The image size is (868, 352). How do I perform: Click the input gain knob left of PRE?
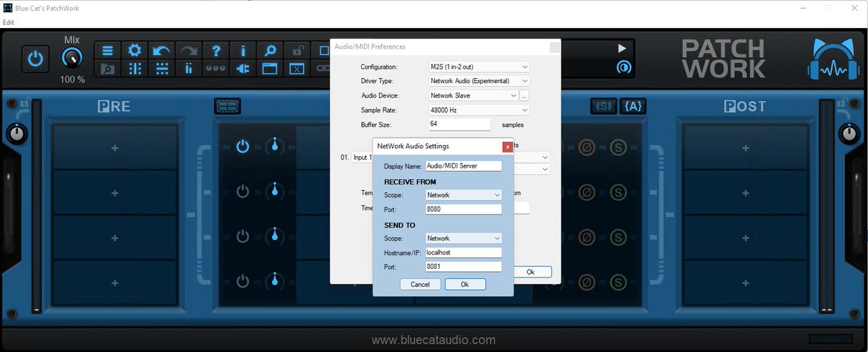[17, 133]
